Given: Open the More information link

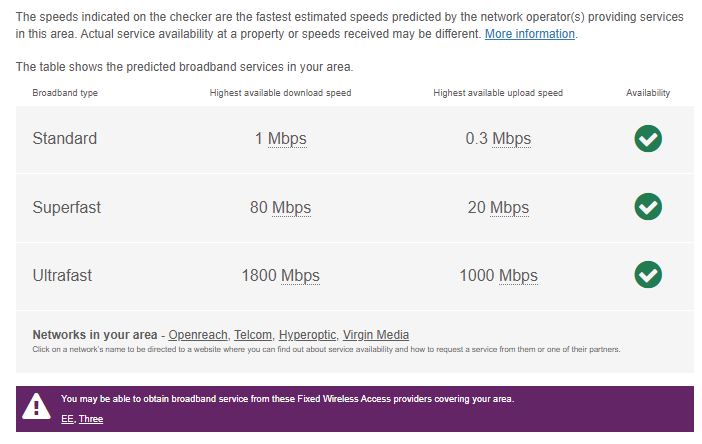Looking at the screenshot, I should 530,34.
